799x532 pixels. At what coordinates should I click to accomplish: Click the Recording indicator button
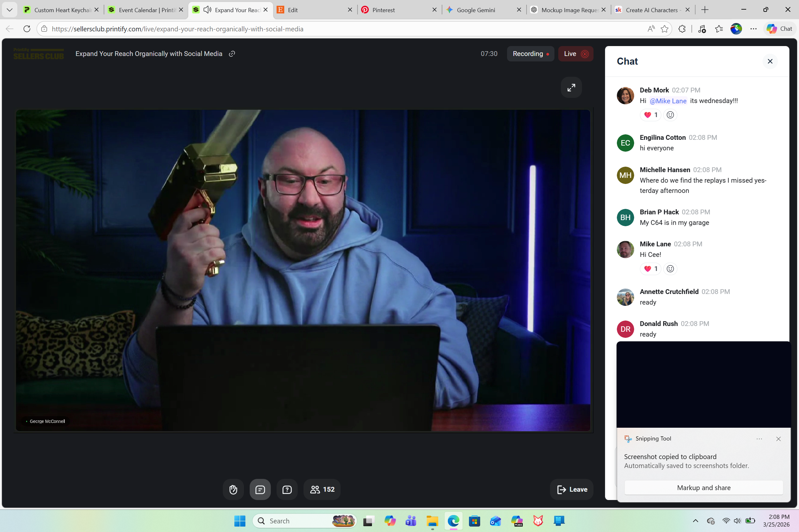point(530,54)
